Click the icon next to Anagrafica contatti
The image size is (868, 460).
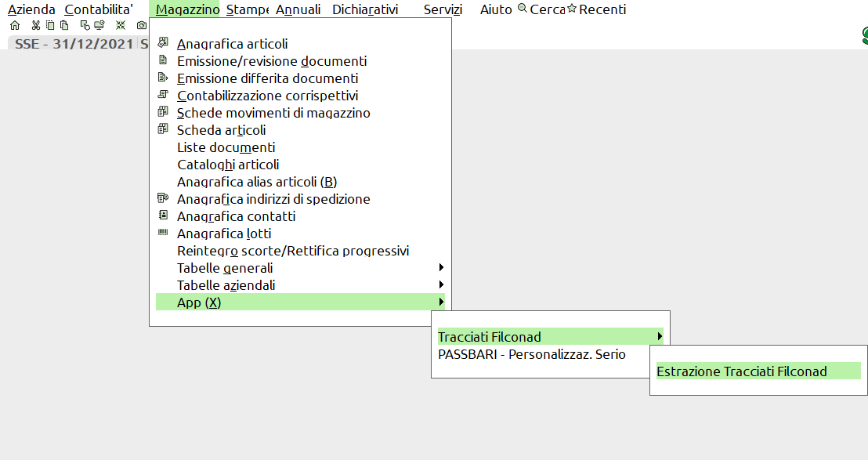[163, 216]
